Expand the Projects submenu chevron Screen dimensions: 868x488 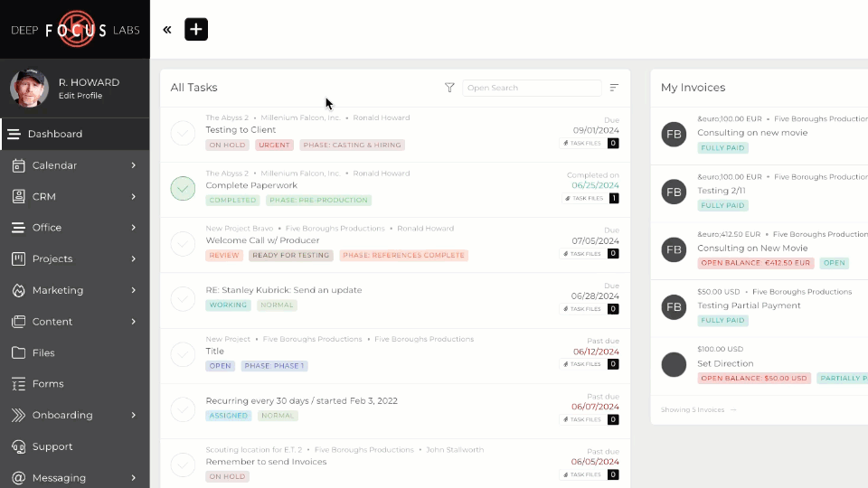click(134, 259)
